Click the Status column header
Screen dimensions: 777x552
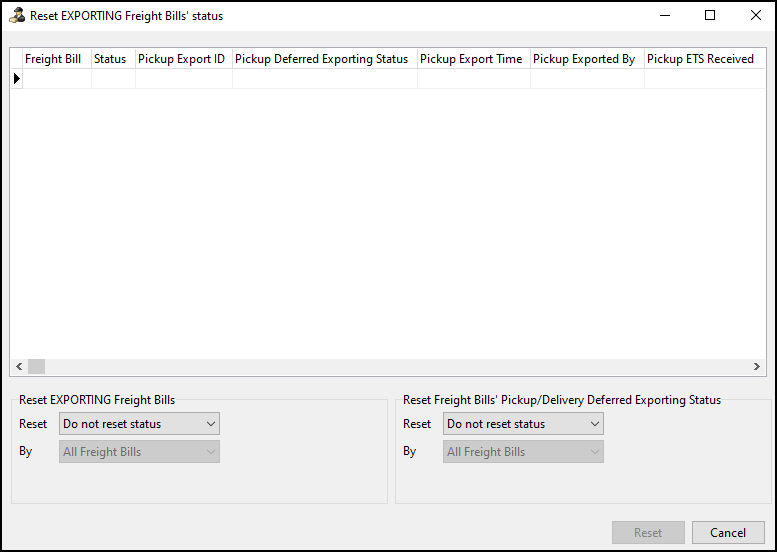click(110, 59)
